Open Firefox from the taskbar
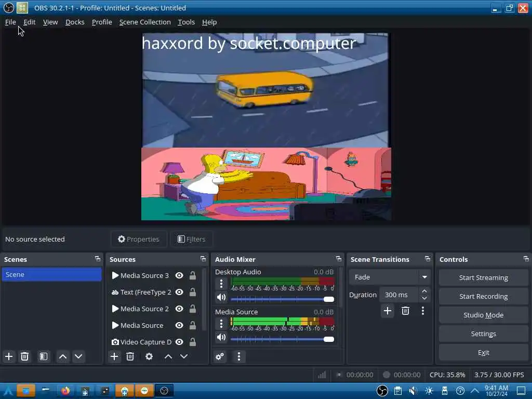532x399 pixels. tap(65, 391)
